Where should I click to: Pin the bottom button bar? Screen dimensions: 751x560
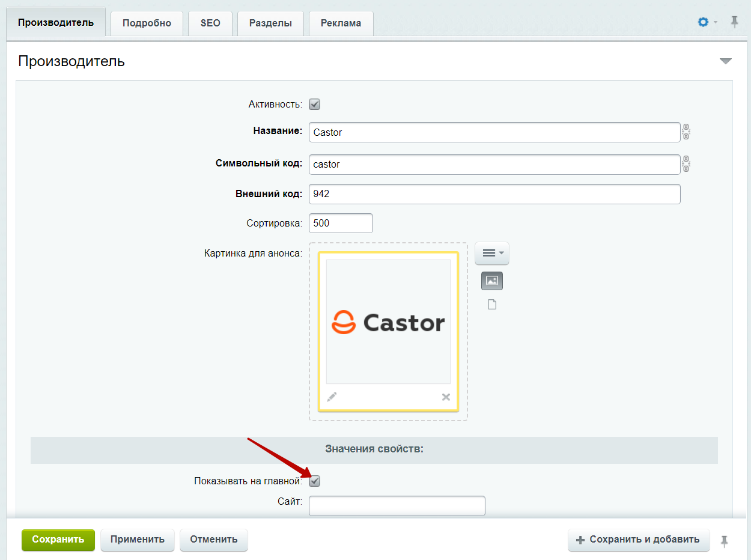[x=725, y=541]
